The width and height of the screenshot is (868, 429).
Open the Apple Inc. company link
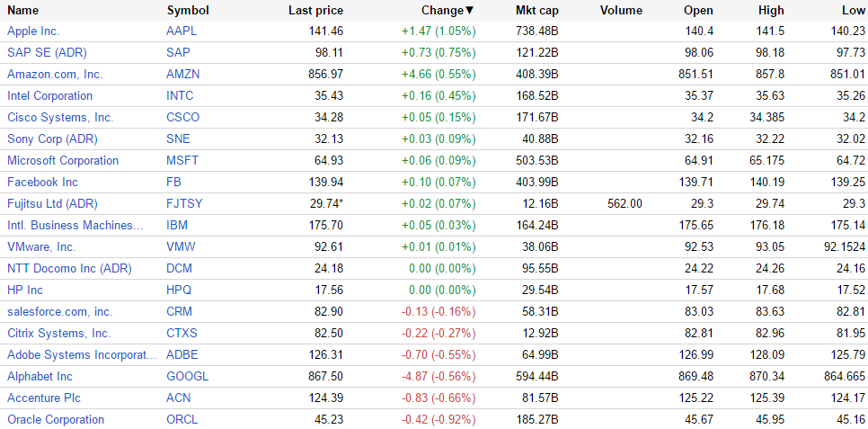pyautogui.click(x=33, y=31)
